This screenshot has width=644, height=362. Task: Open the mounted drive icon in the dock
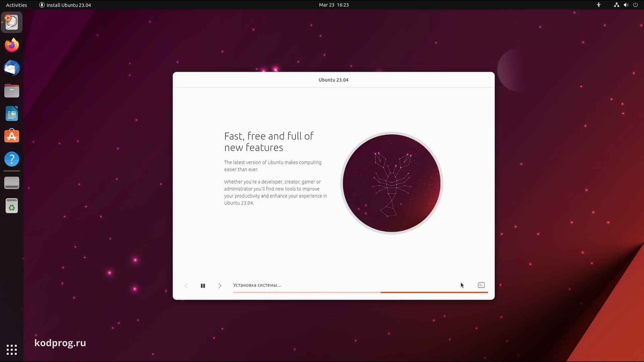[12, 183]
